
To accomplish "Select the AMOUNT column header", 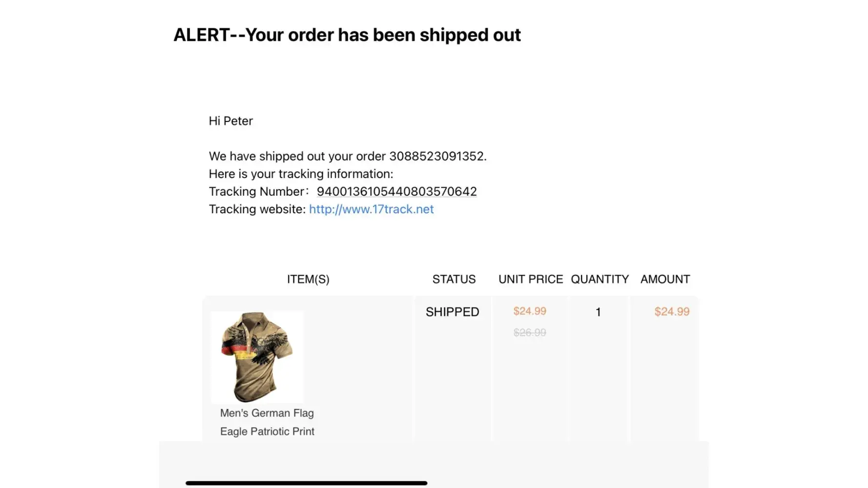I will 665,280.
